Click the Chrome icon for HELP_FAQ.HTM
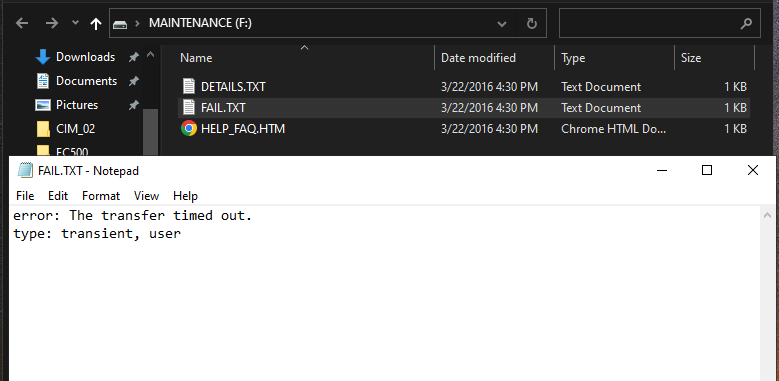Viewport: 779px width, 381px height. [189, 129]
